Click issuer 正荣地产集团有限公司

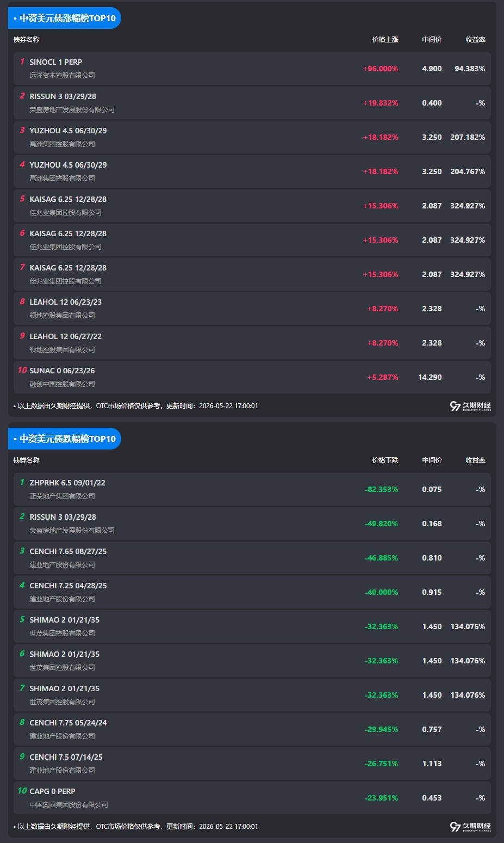click(x=62, y=496)
